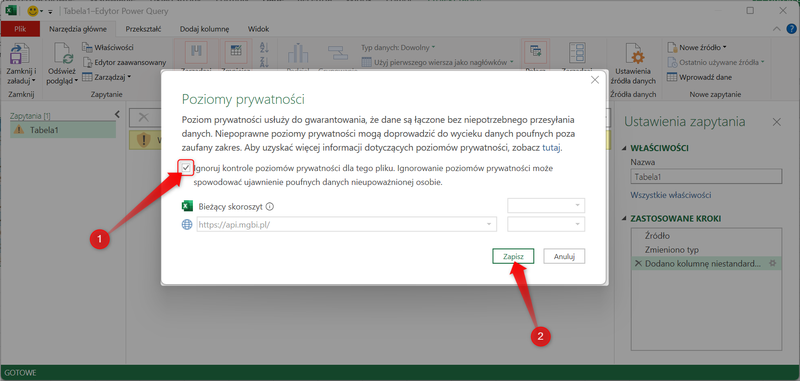The image size is (800, 381).
Task: Follow the tutaj link
Action: (x=552, y=148)
